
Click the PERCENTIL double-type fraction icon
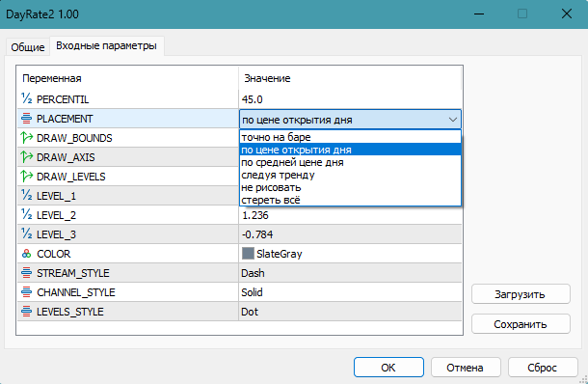[27, 98]
